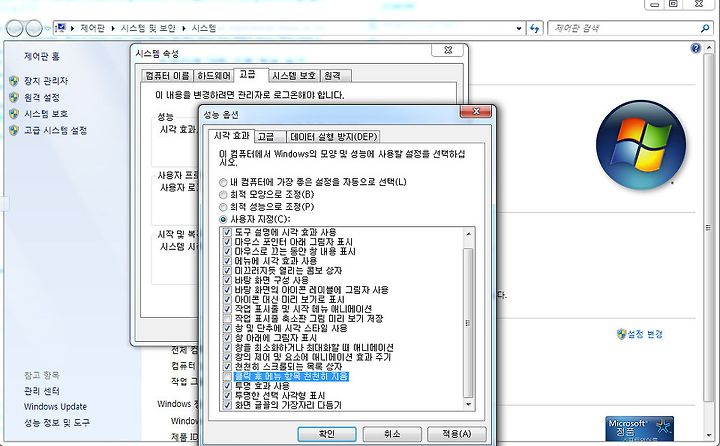The width and height of the screenshot is (720, 446).
Task: Open 제어판 홈 link
Action: tap(42, 56)
